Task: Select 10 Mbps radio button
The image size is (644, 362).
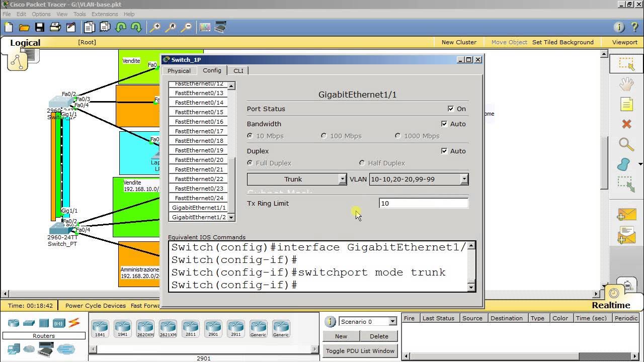Action: 250,136
